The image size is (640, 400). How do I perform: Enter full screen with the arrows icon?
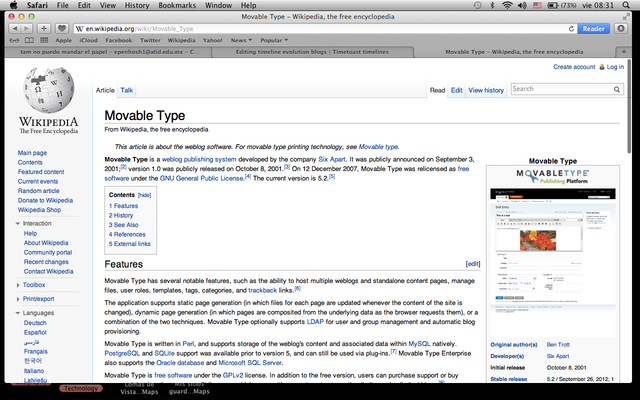click(626, 17)
